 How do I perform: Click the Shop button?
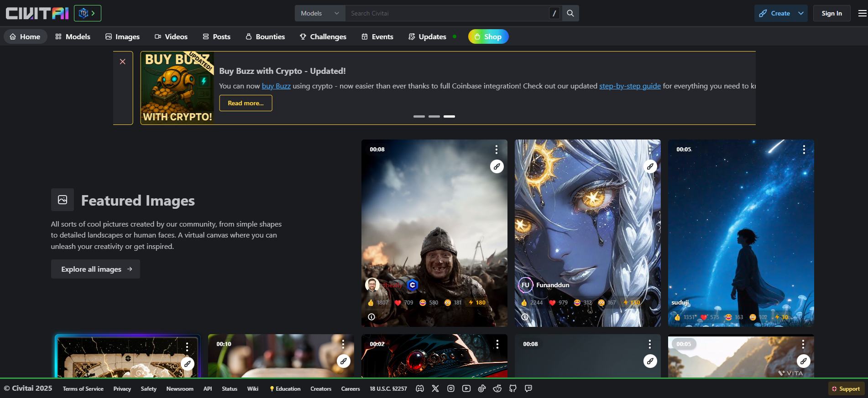[x=488, y=36]
